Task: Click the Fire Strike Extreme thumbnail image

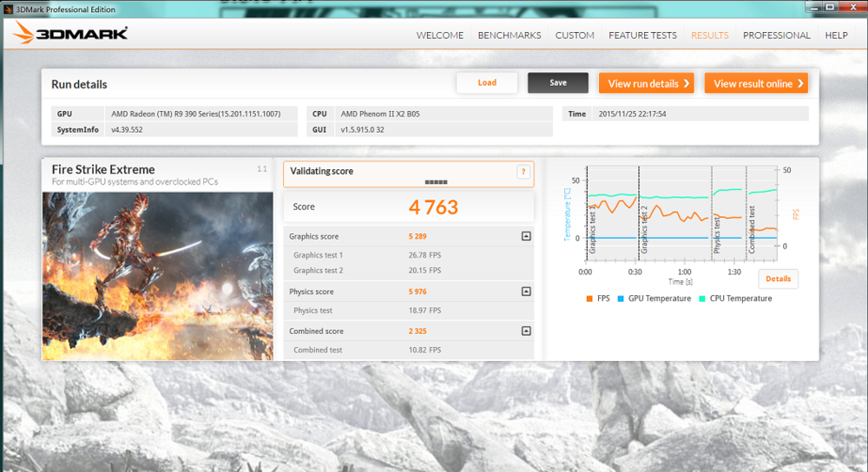Action: click(x=158, y=276)
